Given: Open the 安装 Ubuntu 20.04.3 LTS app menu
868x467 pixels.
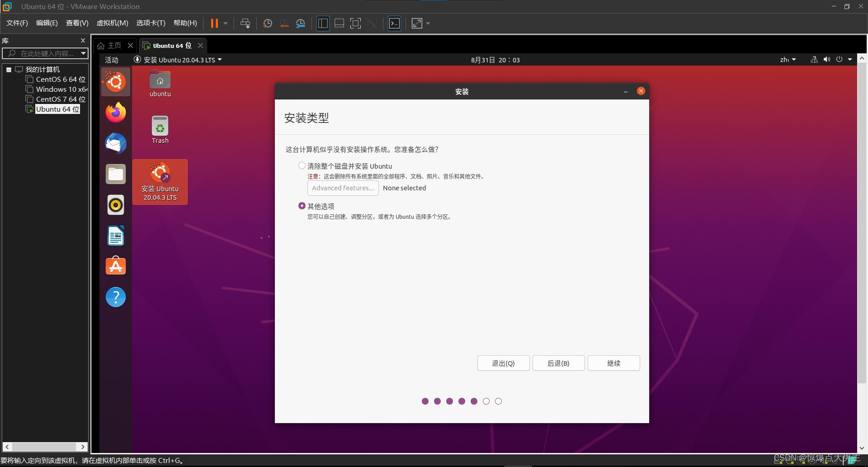Looking at the screenshot, I should 178,60.
